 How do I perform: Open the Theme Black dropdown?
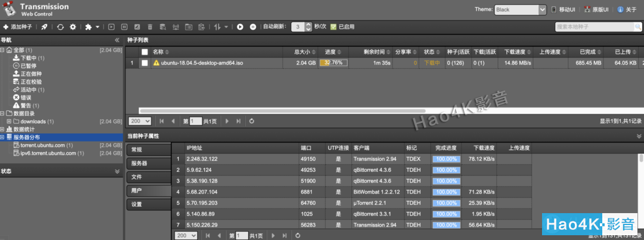[x=520, y=10]
